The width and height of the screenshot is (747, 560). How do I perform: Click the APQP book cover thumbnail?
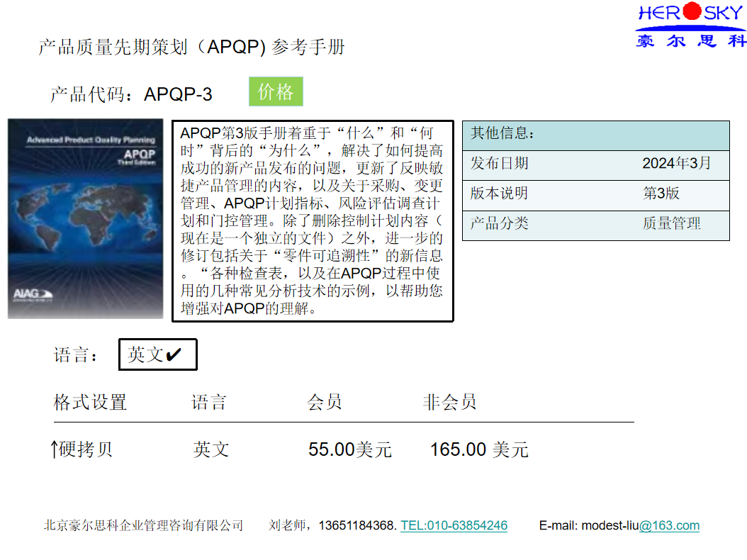[86, 219]
